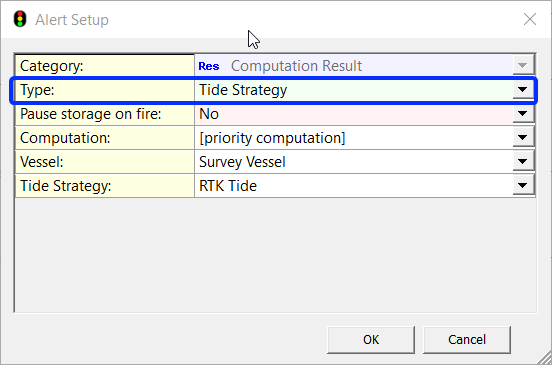
Task: Close the Alert Setup dialog
Action: pyautogui.click(x=530, y=19)
